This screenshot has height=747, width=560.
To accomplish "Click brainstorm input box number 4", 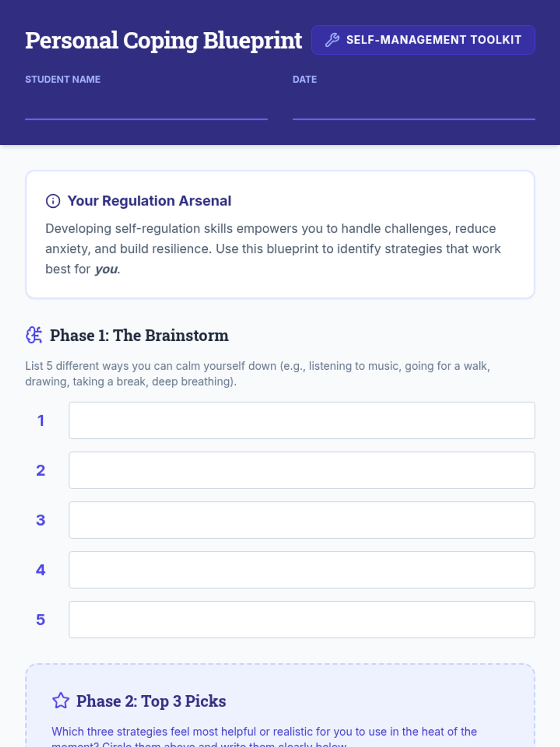I will 301,570.
